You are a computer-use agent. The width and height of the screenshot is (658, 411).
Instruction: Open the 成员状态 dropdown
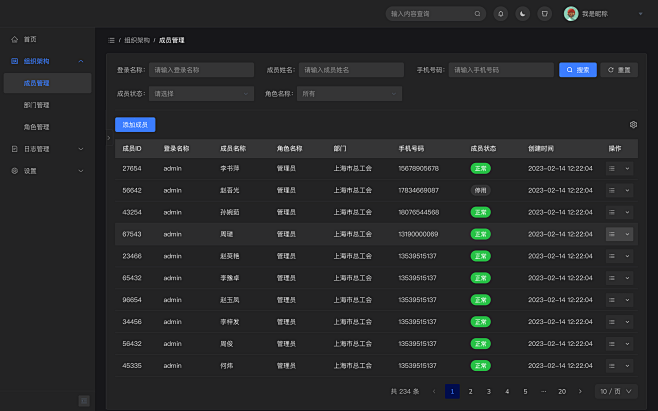(x=200, y=93)
